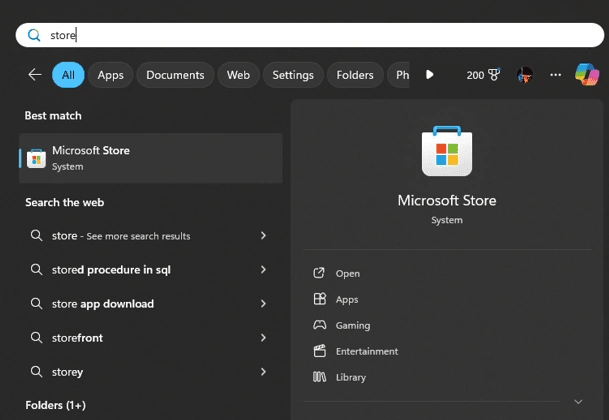Open the user profile avatar
Image resolution: width=609 pixels, height=420 pixels.
525,75
